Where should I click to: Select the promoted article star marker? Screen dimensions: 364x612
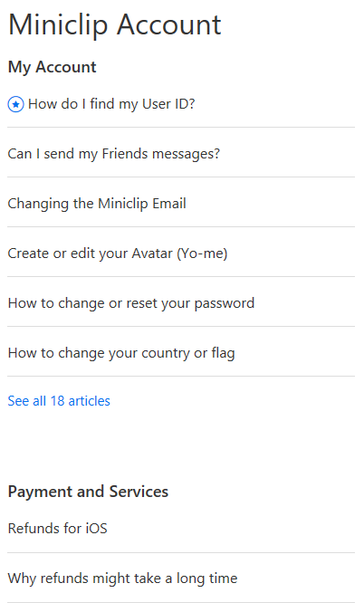pos(15,105)
